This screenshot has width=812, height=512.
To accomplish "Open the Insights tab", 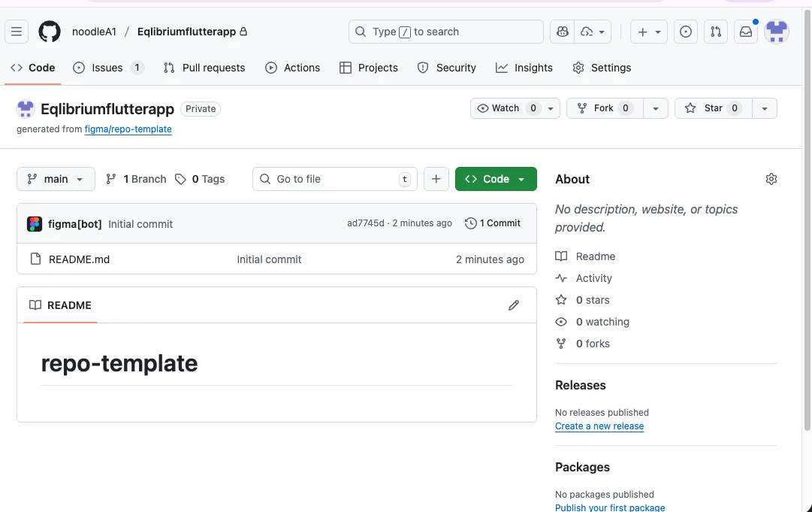I will 524,68.
